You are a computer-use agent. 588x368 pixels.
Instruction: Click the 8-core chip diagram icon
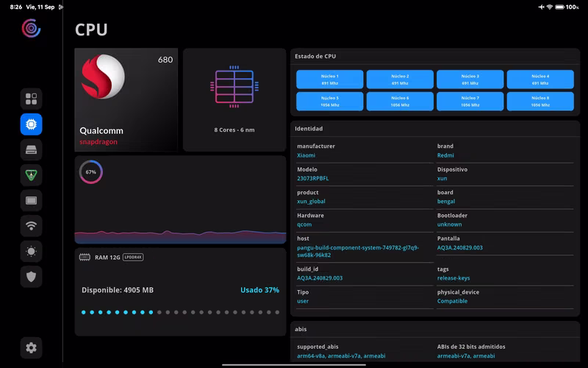click(234, 87)
